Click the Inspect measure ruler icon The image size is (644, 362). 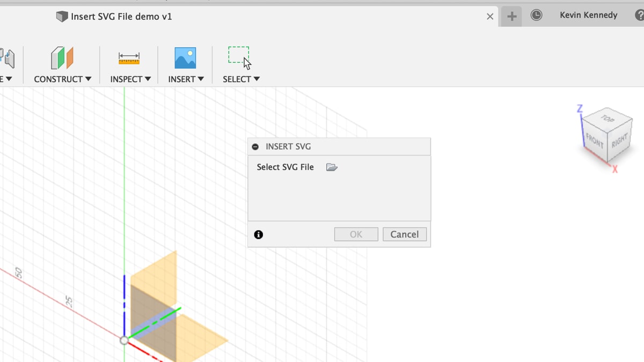coord(129,58)
